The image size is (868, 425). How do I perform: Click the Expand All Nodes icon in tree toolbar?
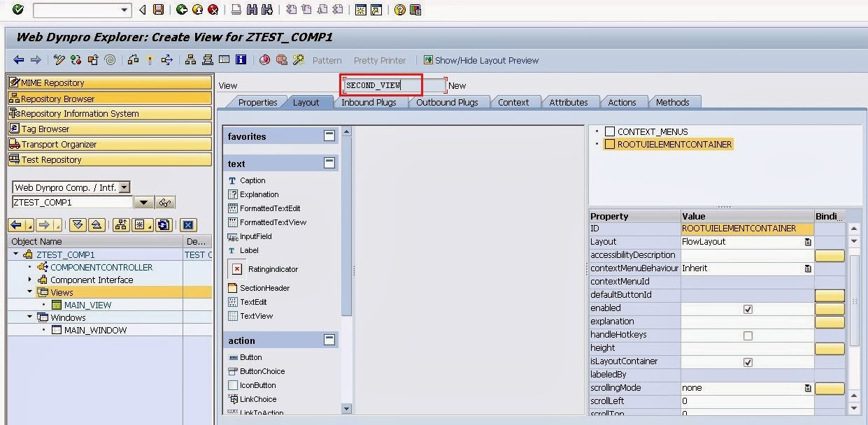(78, 225)
